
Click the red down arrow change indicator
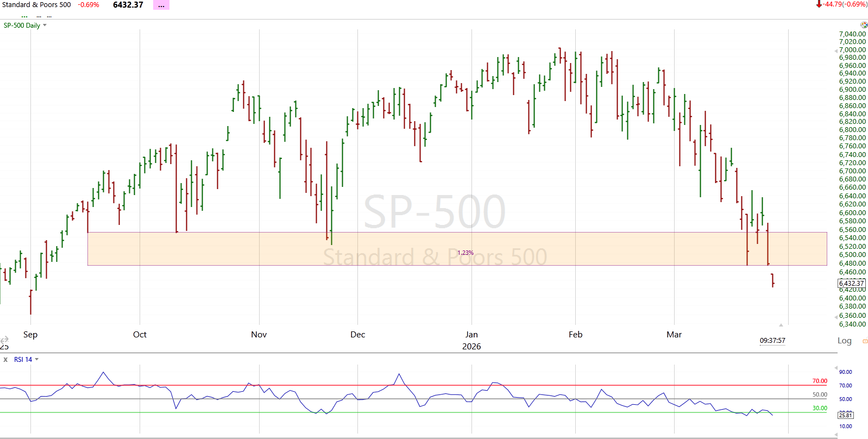click(x=819, y=4)
